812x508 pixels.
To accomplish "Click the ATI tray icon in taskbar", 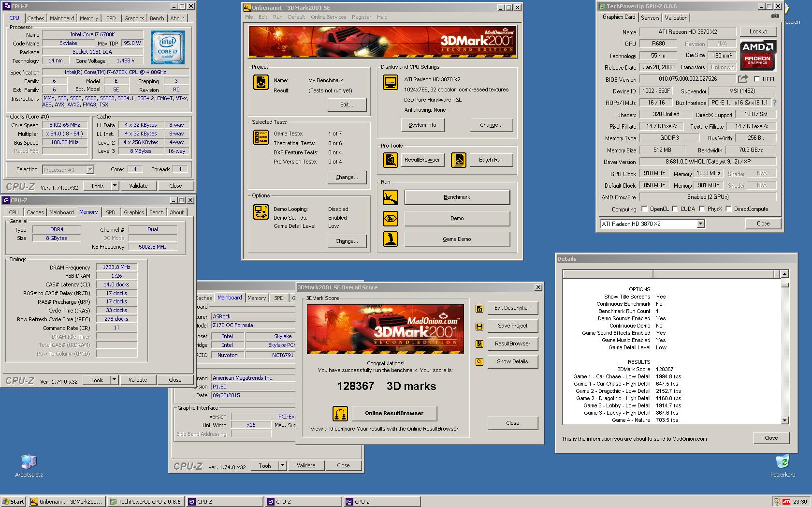I will pyautogui.click(x=786, y=502).
